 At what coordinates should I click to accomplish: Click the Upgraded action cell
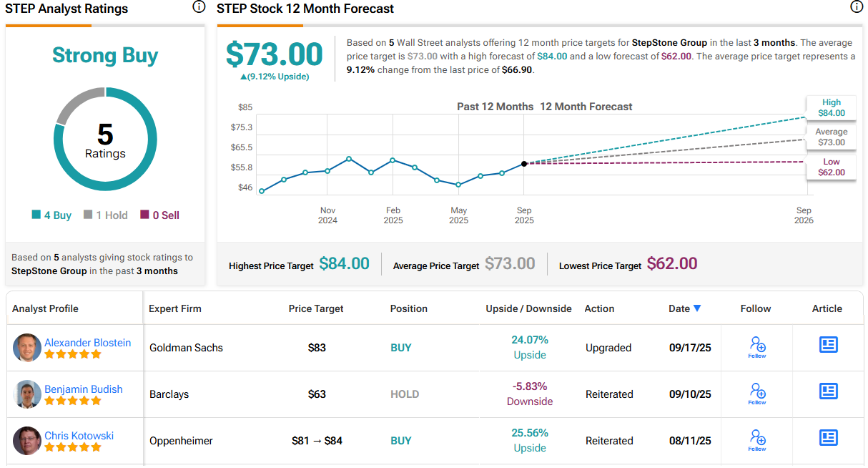608,348
